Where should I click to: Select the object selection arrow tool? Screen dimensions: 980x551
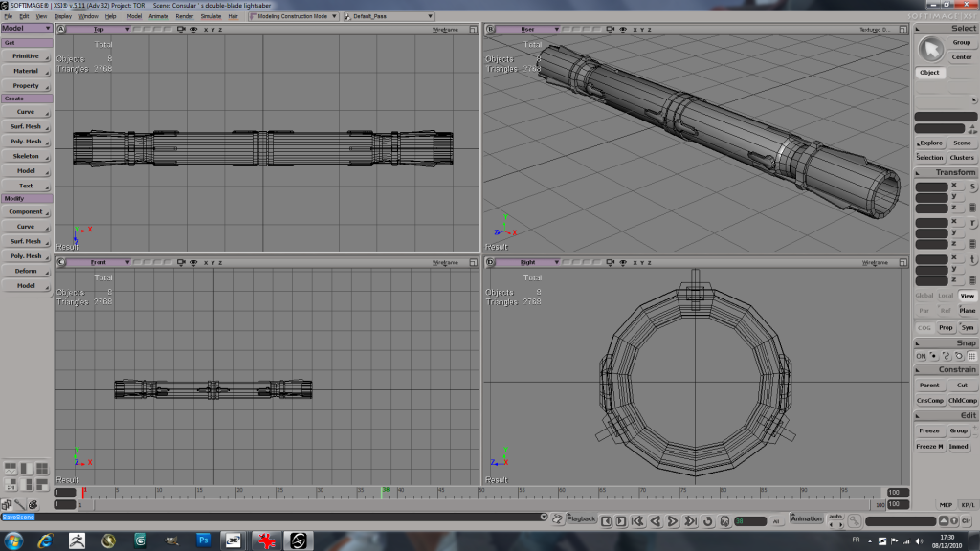pyautogui.click(x=930, y=50)
